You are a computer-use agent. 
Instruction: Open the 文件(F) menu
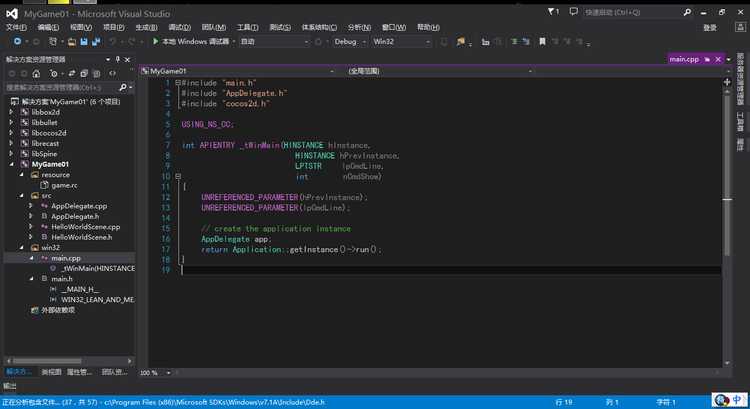pos(16,27)
